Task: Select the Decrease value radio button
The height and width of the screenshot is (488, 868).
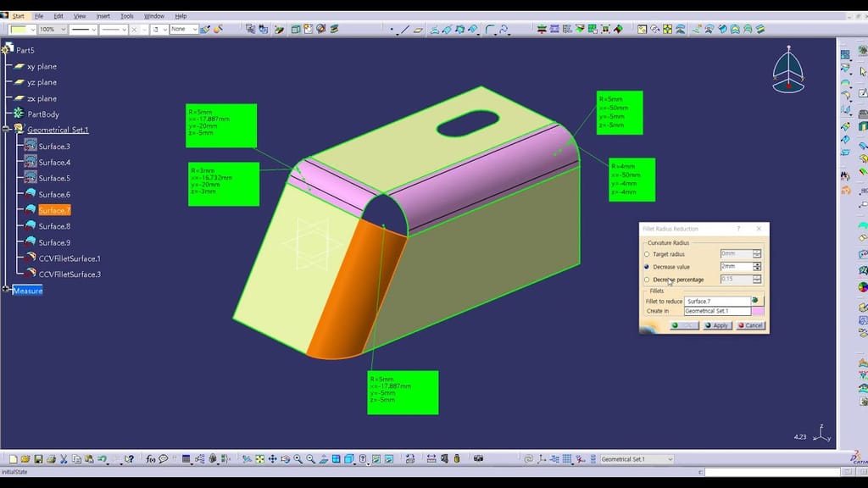Action: tap(648, 267)
